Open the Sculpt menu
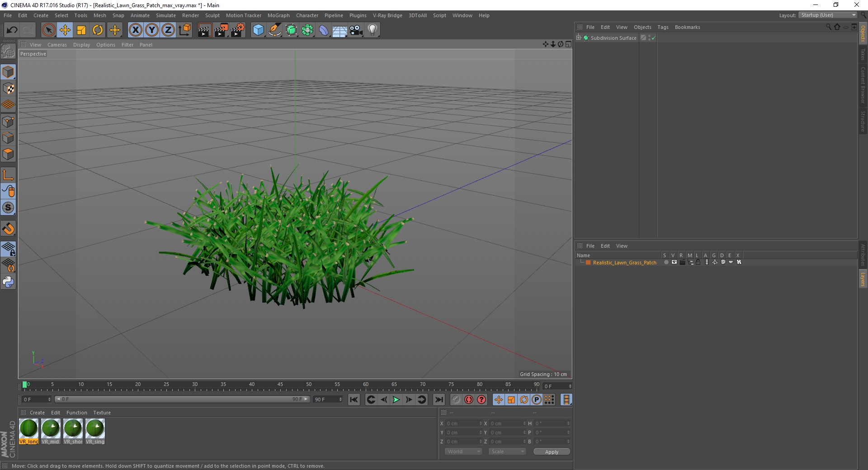The image size is (868, 470). pyautogui.click(x=212, y=15)
